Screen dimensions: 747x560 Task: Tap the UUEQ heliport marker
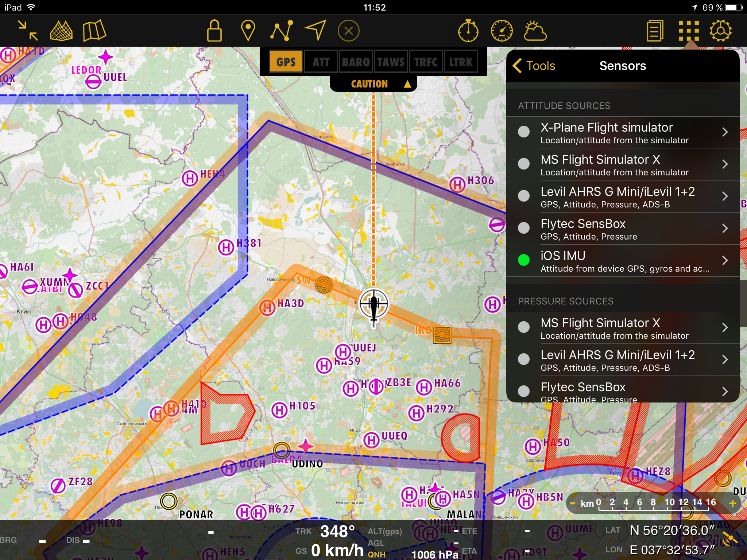[371, 440]
